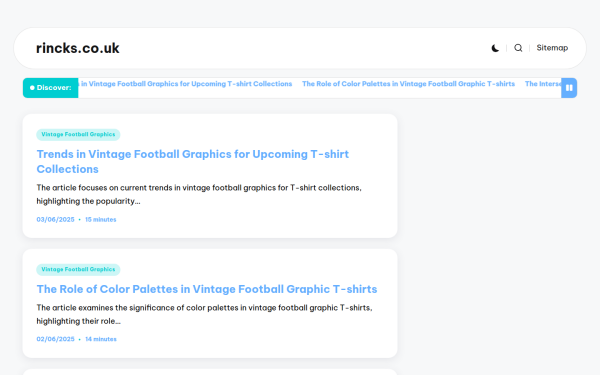This screenshot has width=600, height=375.
Task: Open ticker link about Upcoming T-shirt Collections
Action: tap(185, 84)
